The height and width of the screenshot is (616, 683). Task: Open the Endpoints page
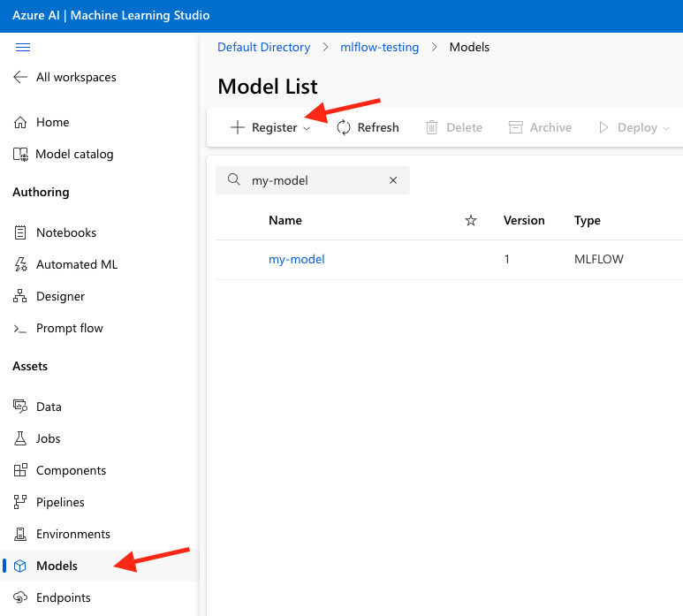pos(64,597)
